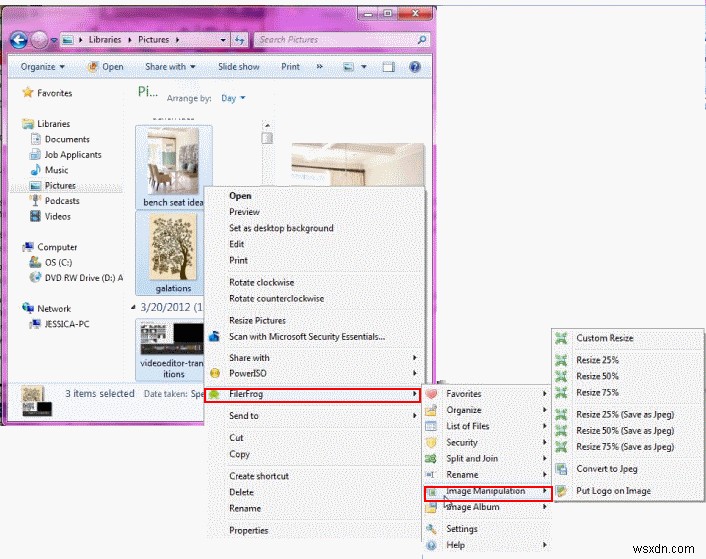Select JESSICA-PC under Network
Screen dimensions: 706x559
(67, 324)
